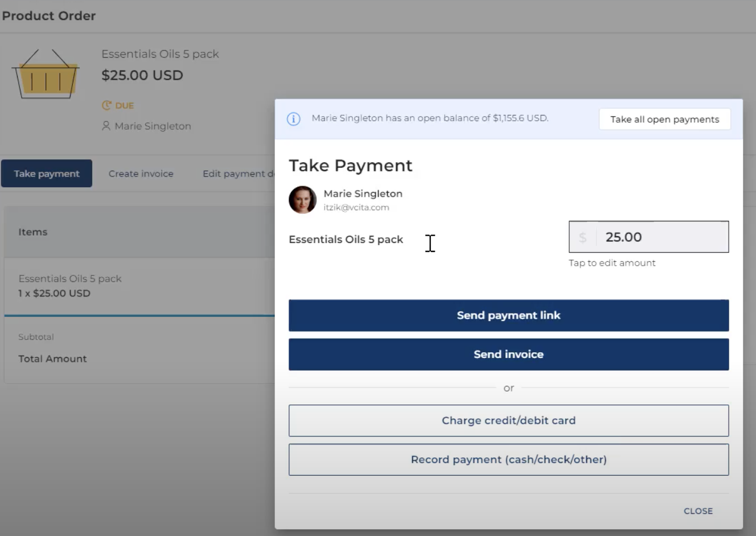Choose Charge credit/debit card

click(x=508, y=420)
